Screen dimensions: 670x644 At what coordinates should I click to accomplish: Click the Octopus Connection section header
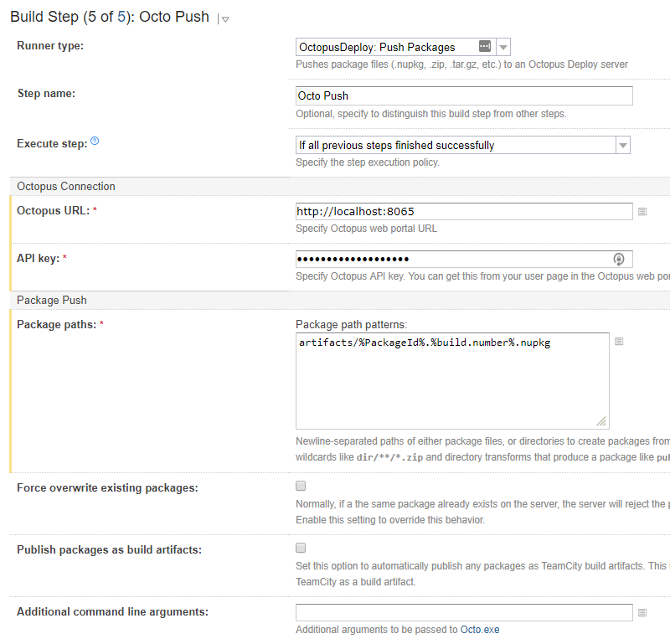click(66, 186)
